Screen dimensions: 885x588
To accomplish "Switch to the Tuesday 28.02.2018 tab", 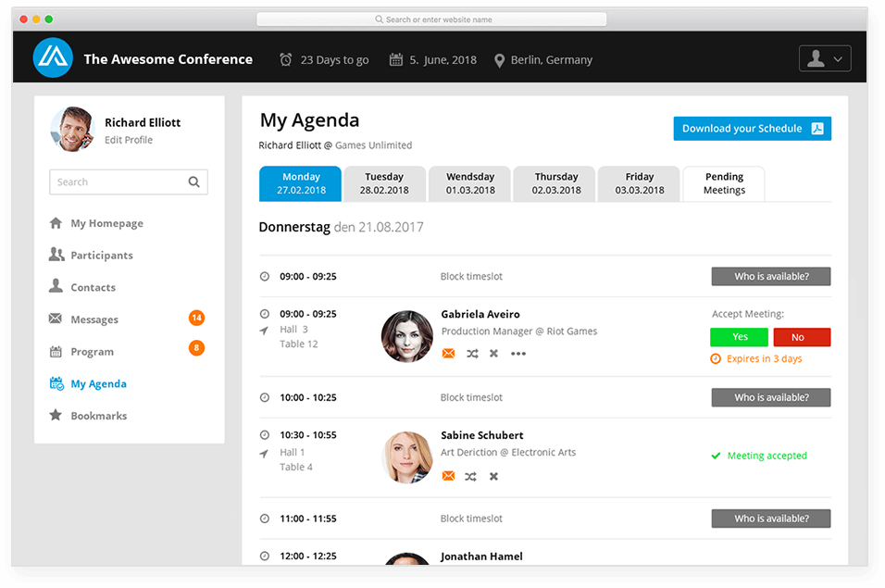I will pyautogui.click(x=384, y=183).
